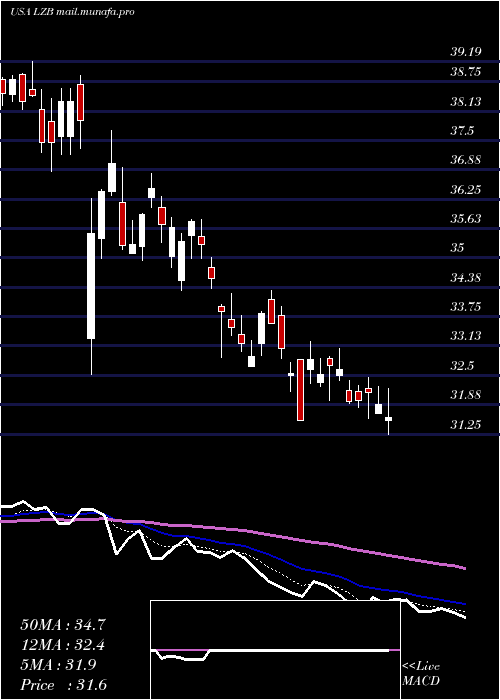Click the 35.63 price axis label
The width and height of the screenshot is (500, 700).
[x=466, y=219]
